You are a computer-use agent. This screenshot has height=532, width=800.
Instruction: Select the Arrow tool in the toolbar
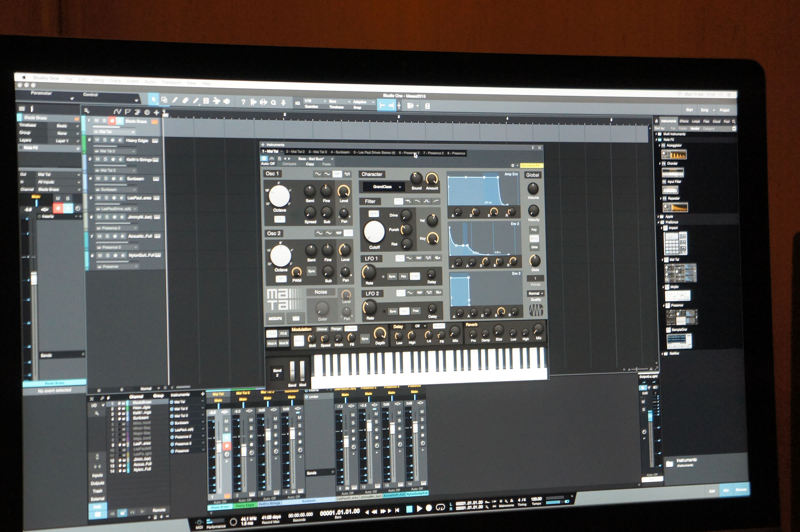[x=153, y=99]
